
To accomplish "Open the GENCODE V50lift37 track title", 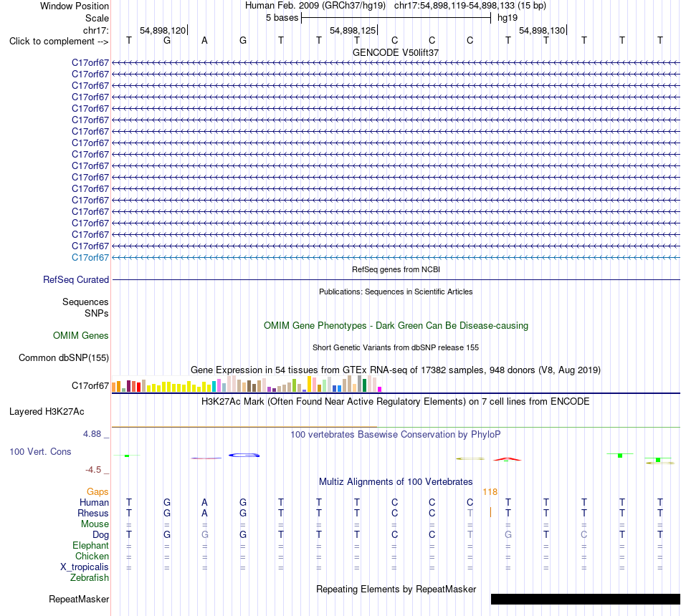I will (396, 52).
